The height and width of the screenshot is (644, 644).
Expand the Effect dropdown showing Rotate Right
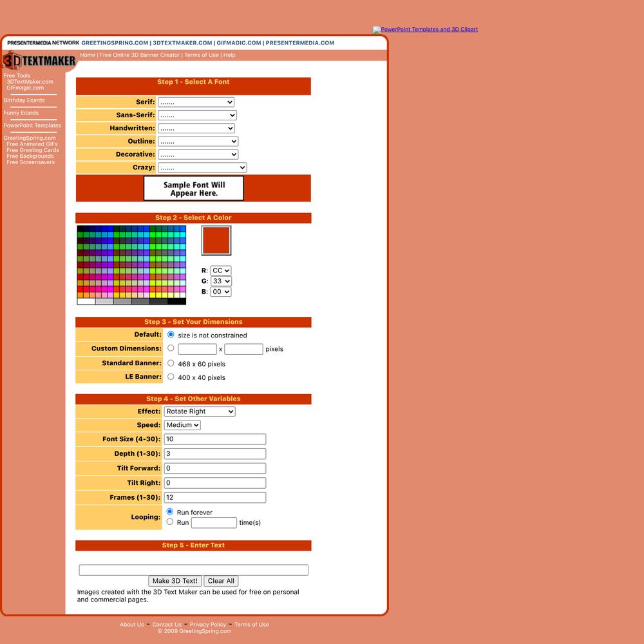(200, 412)
